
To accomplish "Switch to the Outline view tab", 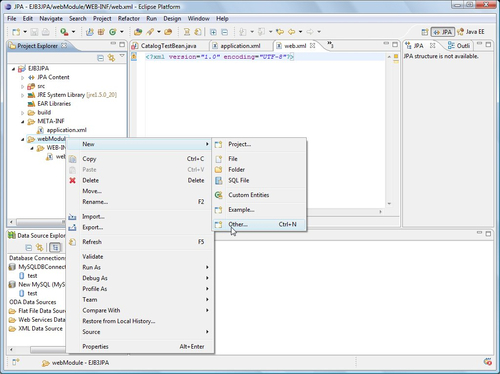I will click(459, 46).
